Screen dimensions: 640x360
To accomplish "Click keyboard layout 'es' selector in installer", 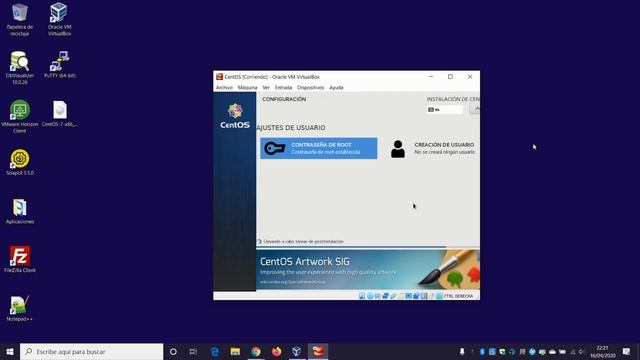I will click(444, 109).
